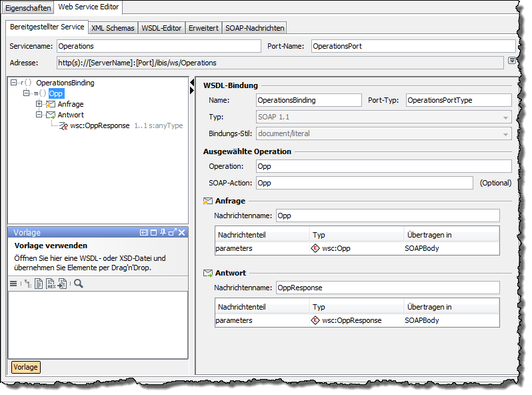Switch to the Eigenschaften tab
This screenshot has height=395, width=532.
pyautogui.click(x=28, y=8)
